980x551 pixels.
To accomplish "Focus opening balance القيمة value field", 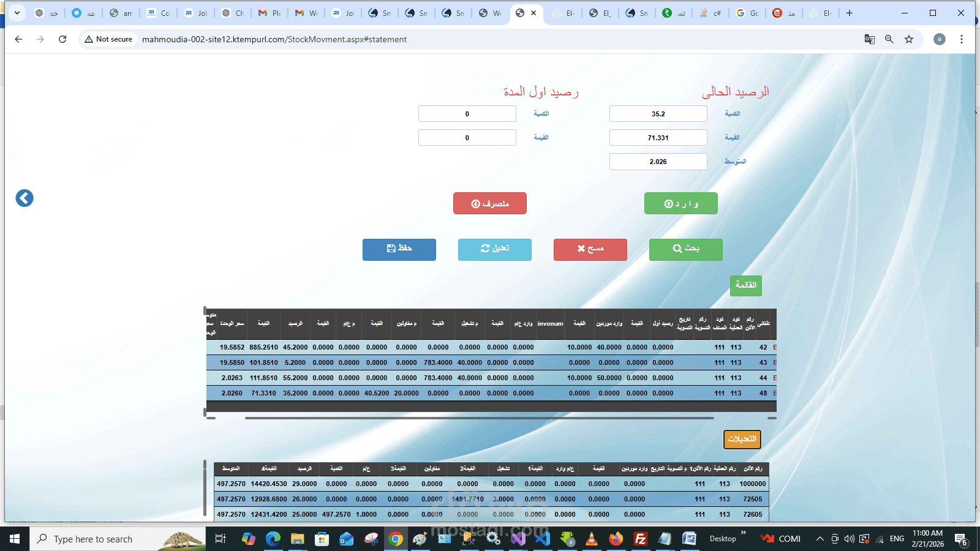I will (467, 138).
